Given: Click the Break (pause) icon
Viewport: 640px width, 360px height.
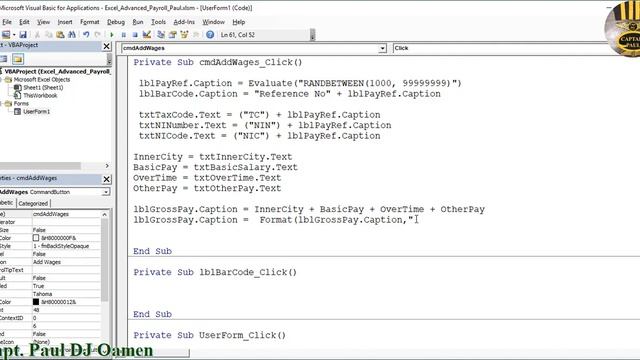Looking at the screenshot, I should (123, 35).
